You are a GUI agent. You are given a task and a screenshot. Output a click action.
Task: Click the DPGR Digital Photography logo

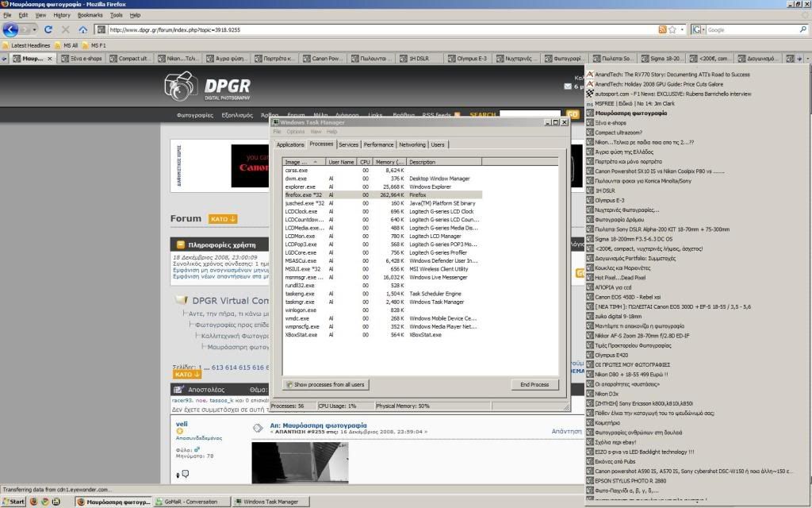coord(207,86)
